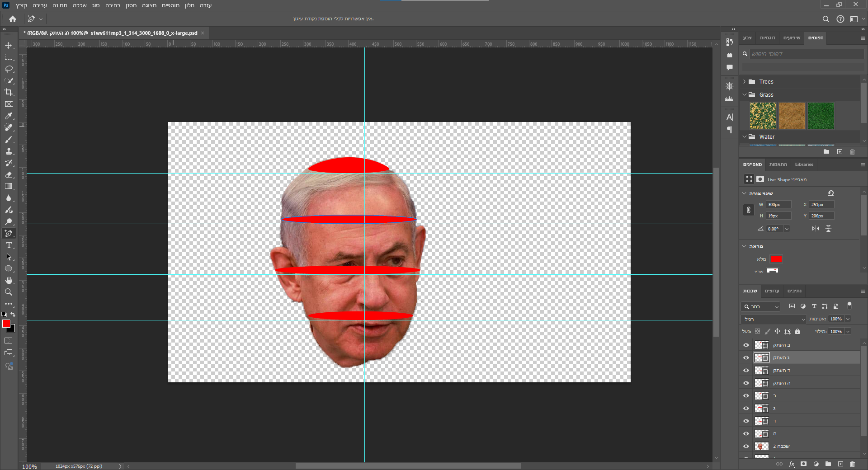Image resolution: width=868 pixels, height=470 pixels.
Task: Select the Path Selection tool
Action: coord(9,257)
